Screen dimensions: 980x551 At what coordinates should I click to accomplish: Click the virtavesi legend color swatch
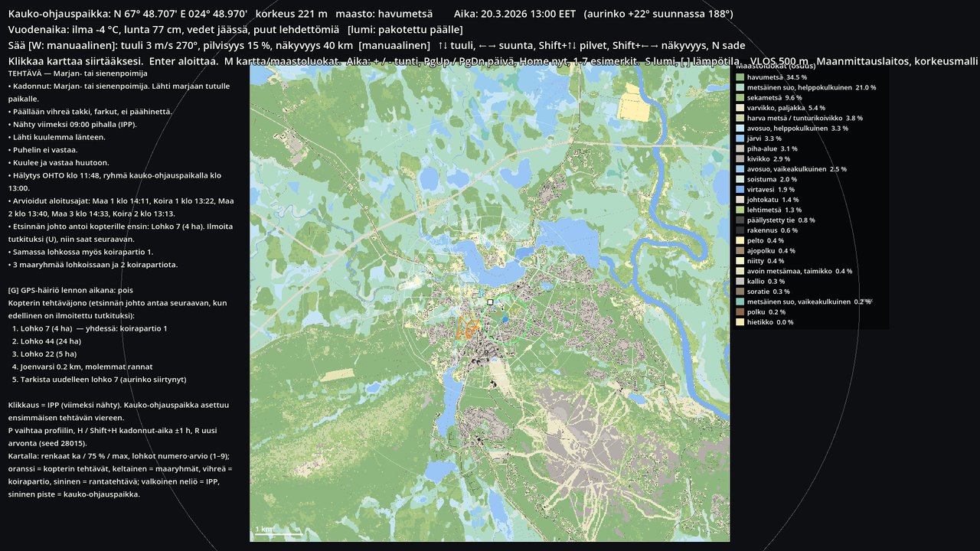click(x=740, y=189)
